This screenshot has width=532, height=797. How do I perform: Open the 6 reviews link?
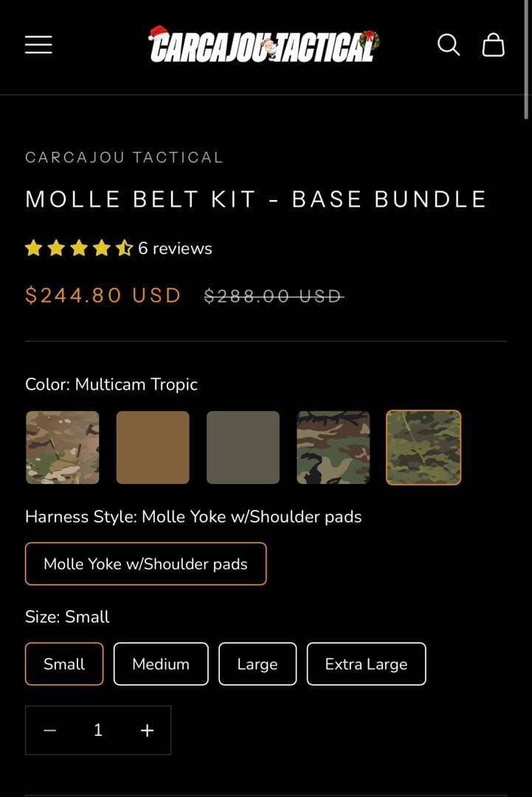click(x=175, y=249)
